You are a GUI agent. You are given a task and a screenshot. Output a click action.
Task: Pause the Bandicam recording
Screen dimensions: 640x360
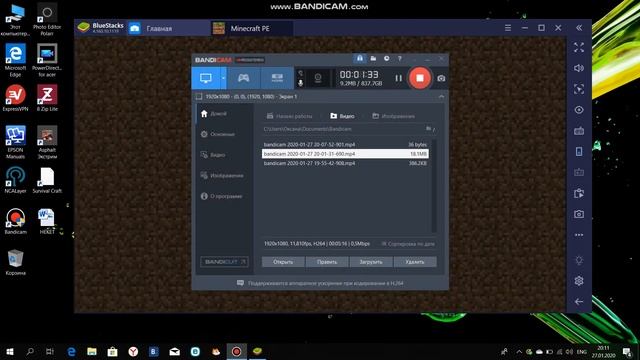pos(398,78)
